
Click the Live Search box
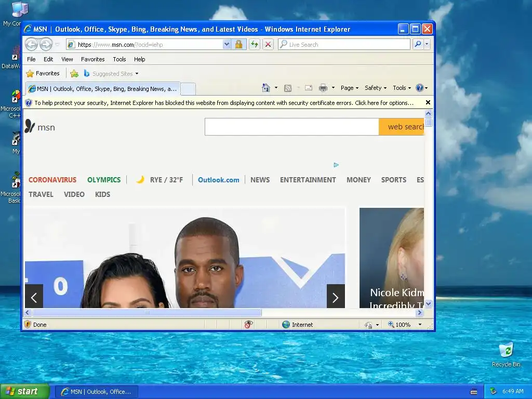click(344, 45)
